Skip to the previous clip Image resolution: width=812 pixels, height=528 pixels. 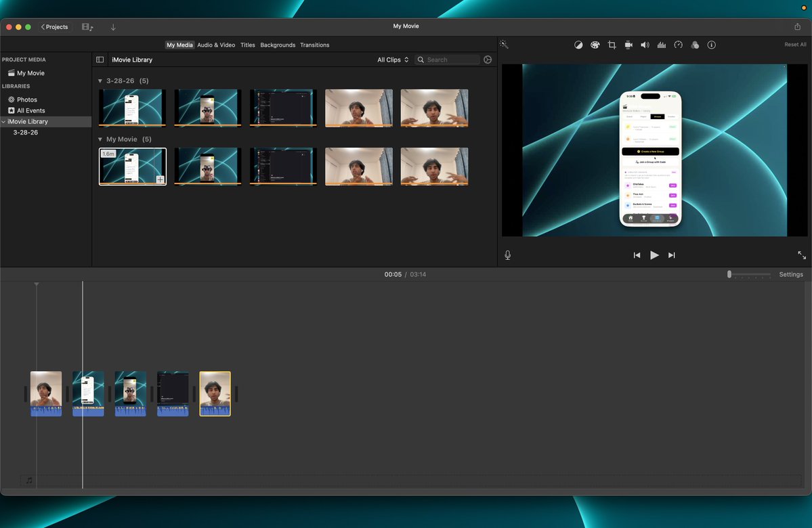click(x=637, y=255)
